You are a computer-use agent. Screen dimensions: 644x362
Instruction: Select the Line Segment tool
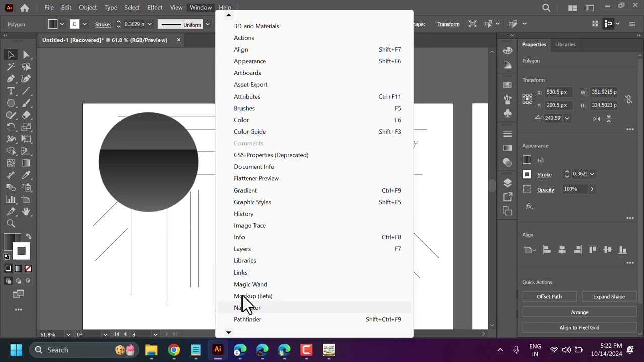click(26, 91)
